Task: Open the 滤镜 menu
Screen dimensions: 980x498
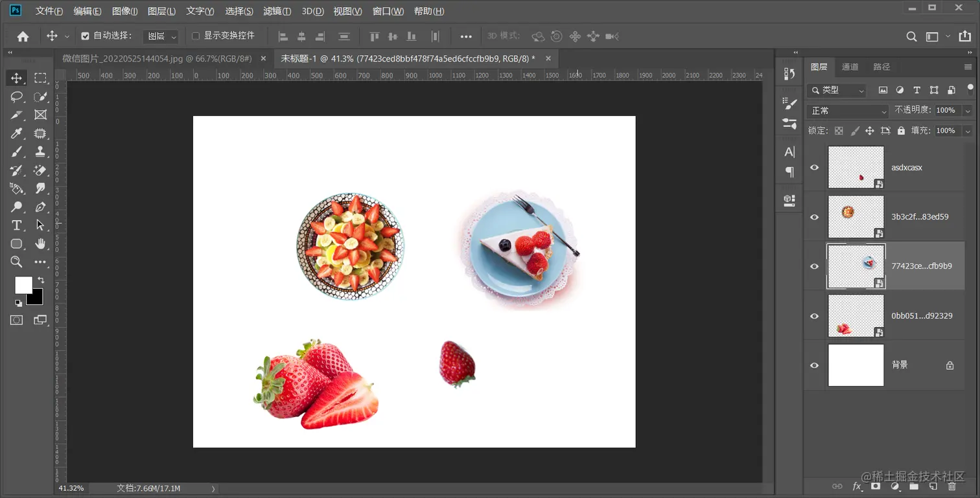Action: 277,11
